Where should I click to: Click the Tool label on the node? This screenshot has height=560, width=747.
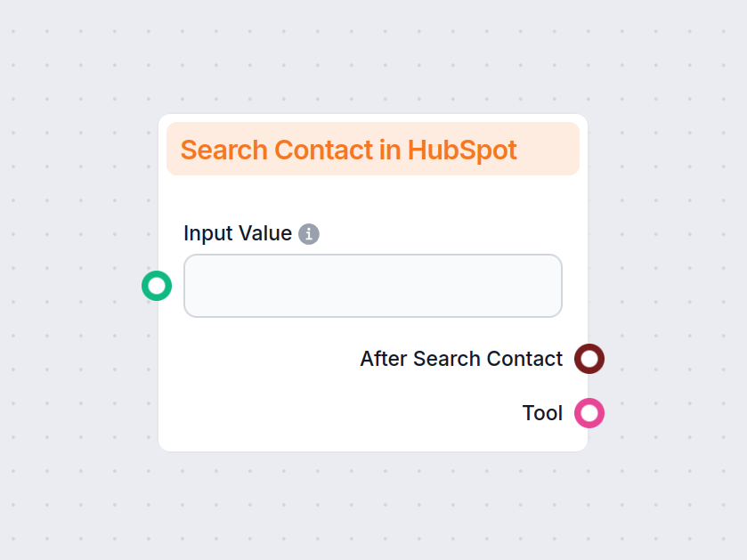(x=542, y=413)
